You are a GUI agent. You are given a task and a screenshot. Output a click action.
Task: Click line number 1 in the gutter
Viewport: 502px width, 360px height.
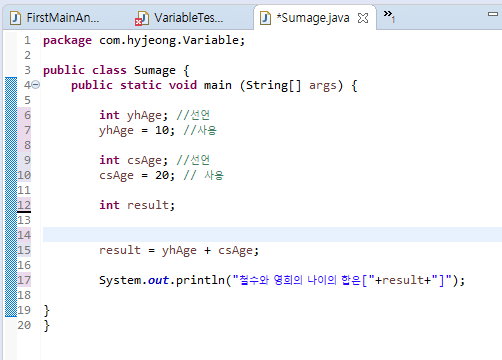click(x=27, y=40)
